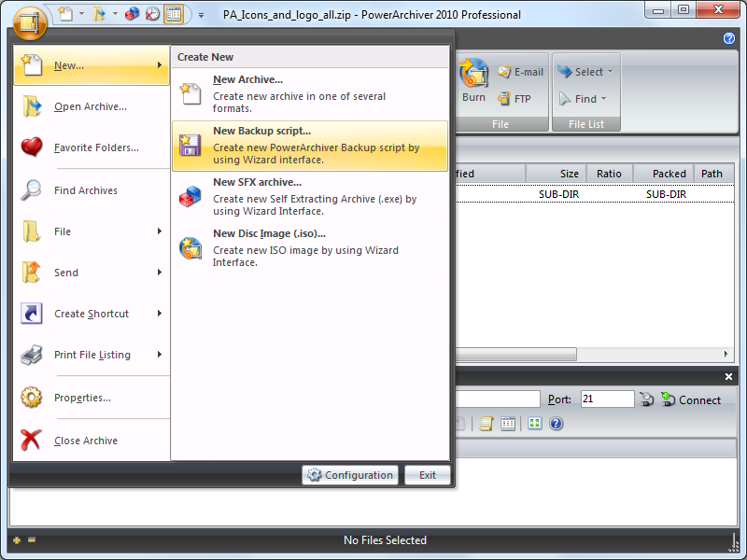The height and width of the screenshot is (560, 747).
Task: Click the Port input field
Action: (x=607, y=399)
